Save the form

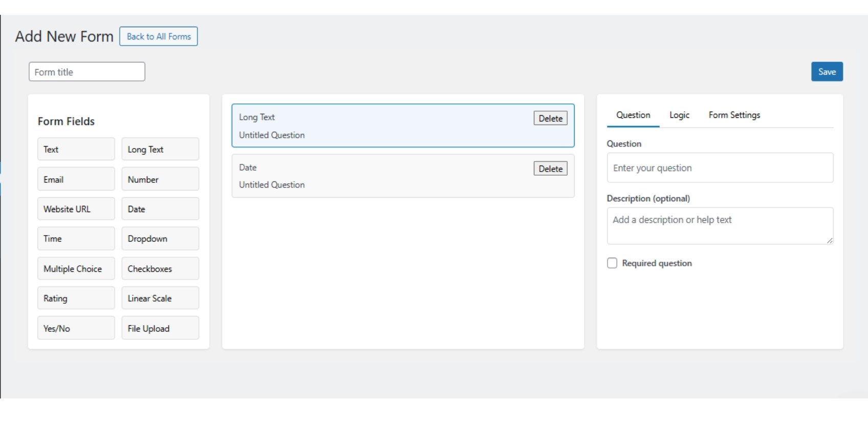pyautogui.click(x=827, y=72)
